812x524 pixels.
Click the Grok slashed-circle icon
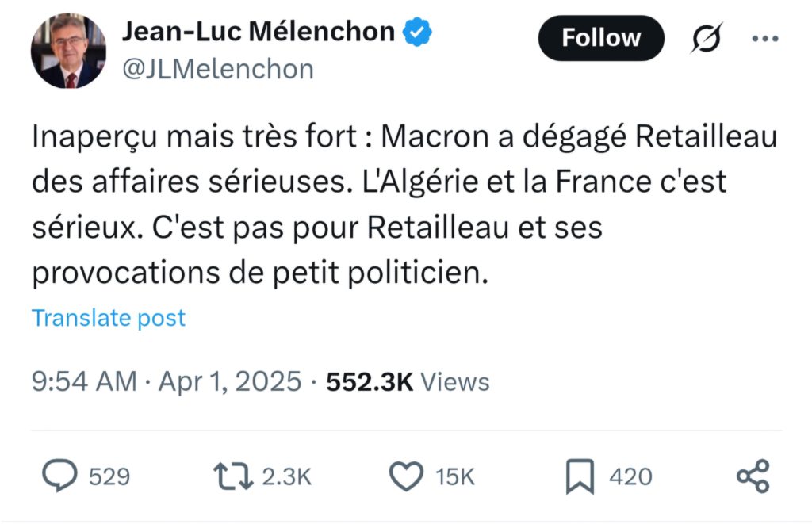pos(704,38)
